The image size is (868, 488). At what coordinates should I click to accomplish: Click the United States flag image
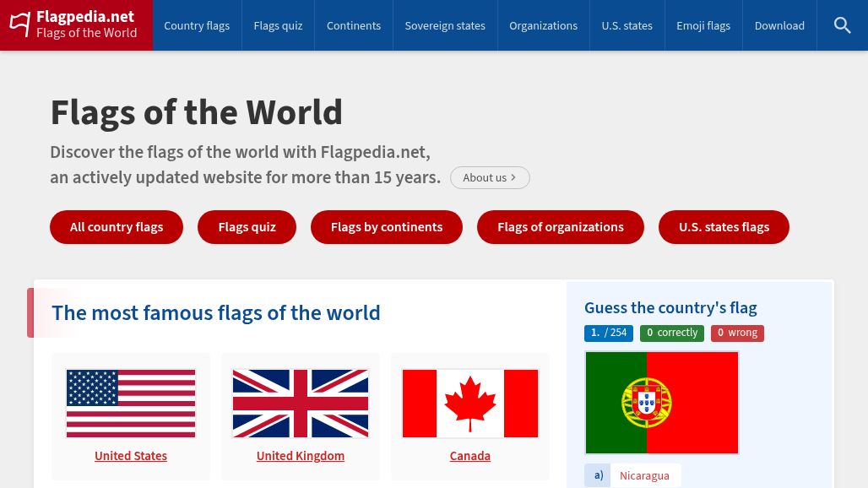tap(131, 404)
